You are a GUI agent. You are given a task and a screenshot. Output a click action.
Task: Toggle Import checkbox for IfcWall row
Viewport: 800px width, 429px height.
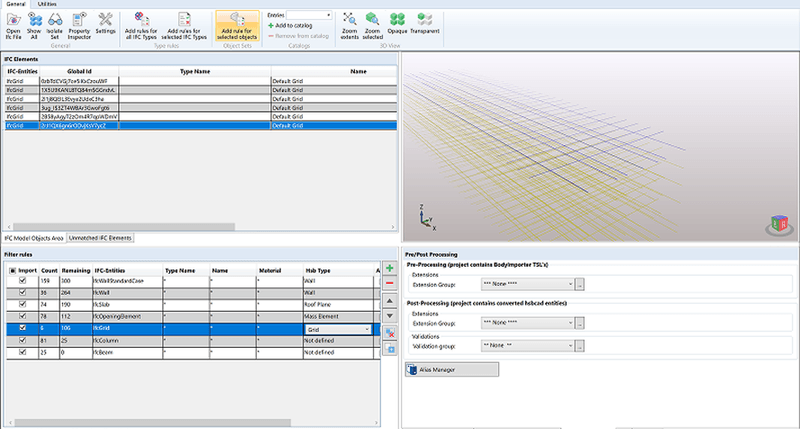point(22,293)
